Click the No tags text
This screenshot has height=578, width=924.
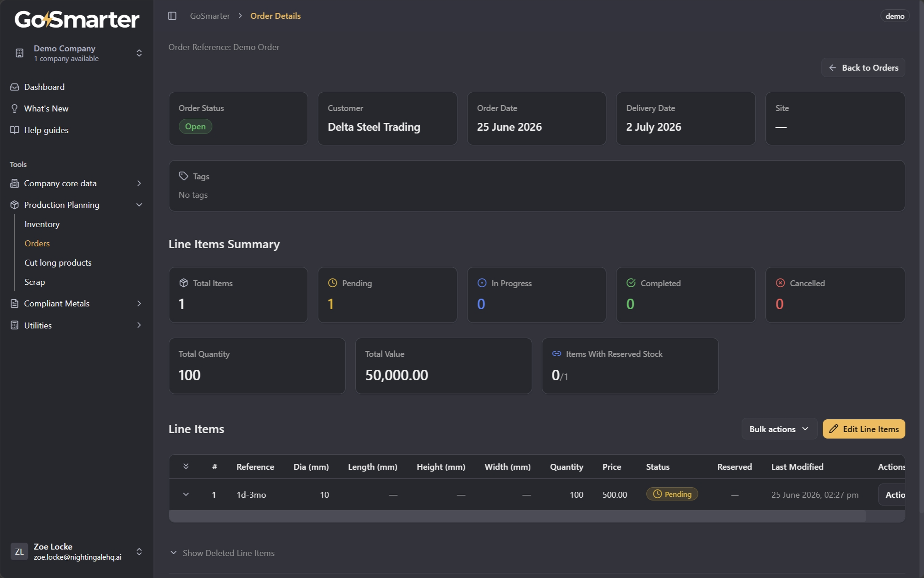coord(193,195)
